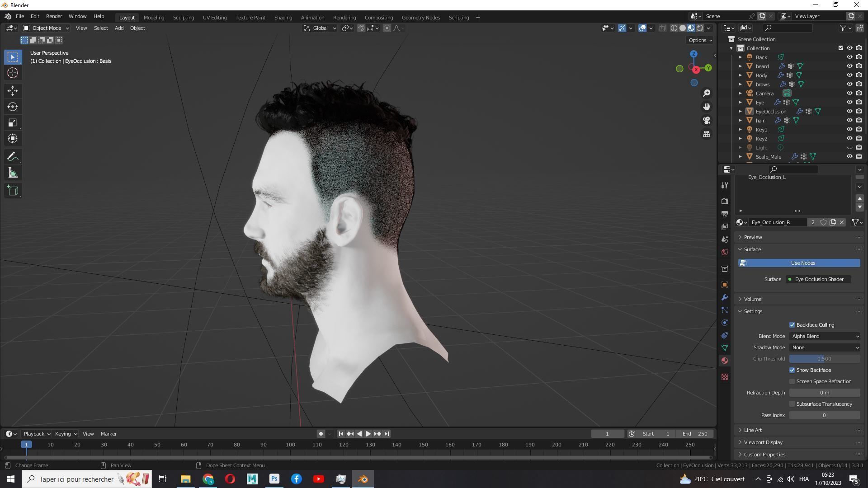Click the Refraction Depth field

pos(825,393)
